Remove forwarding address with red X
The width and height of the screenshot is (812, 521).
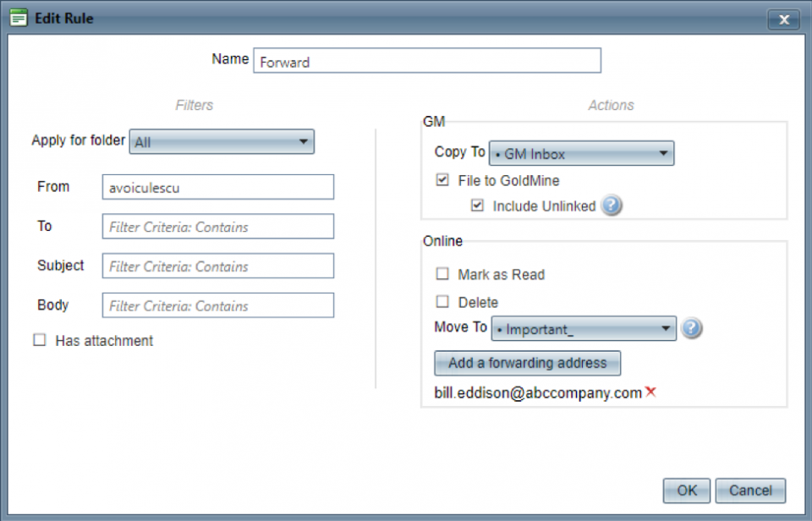pyautogui.click(x=650, y=392)
